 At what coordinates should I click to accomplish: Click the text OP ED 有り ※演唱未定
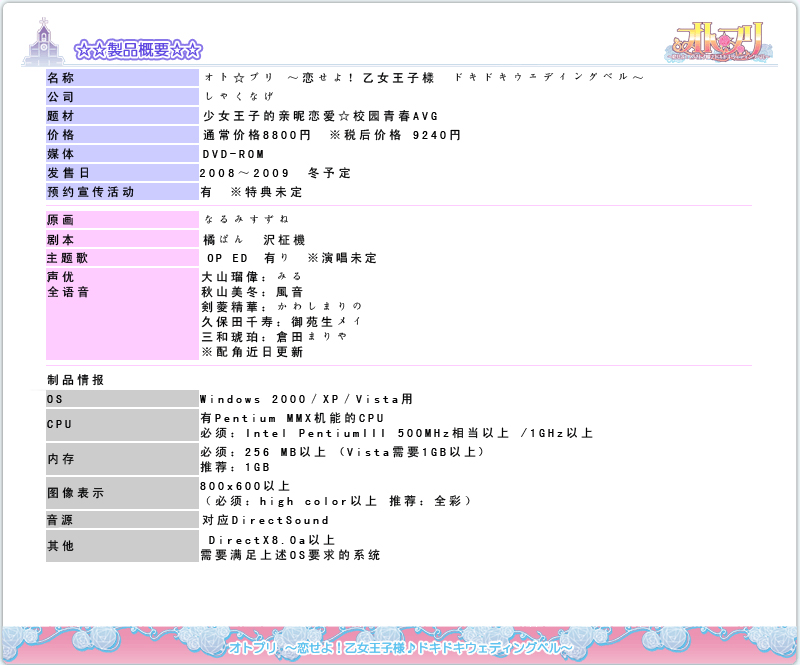pyautogui.click(x=292, y=258)
